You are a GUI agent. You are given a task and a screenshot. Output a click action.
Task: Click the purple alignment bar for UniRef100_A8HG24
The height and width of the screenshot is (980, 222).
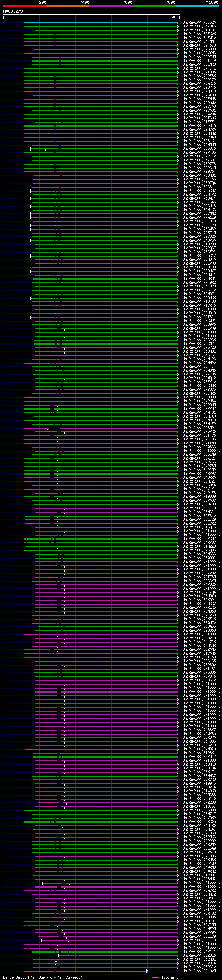[106, 512]
